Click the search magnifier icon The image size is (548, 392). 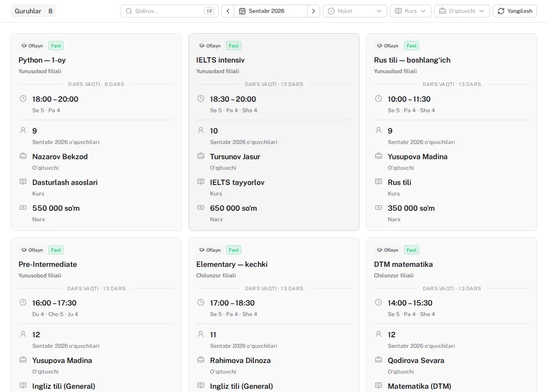pos(128,11)
